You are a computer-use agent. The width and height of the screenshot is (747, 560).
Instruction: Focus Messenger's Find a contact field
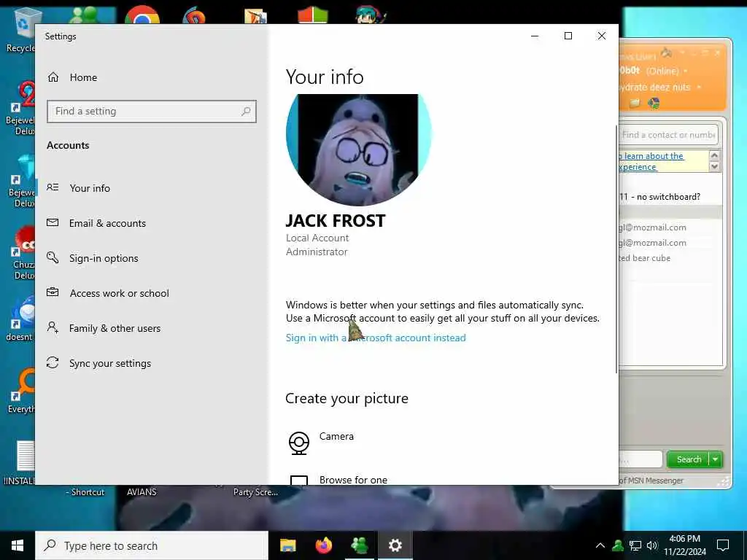668,135
